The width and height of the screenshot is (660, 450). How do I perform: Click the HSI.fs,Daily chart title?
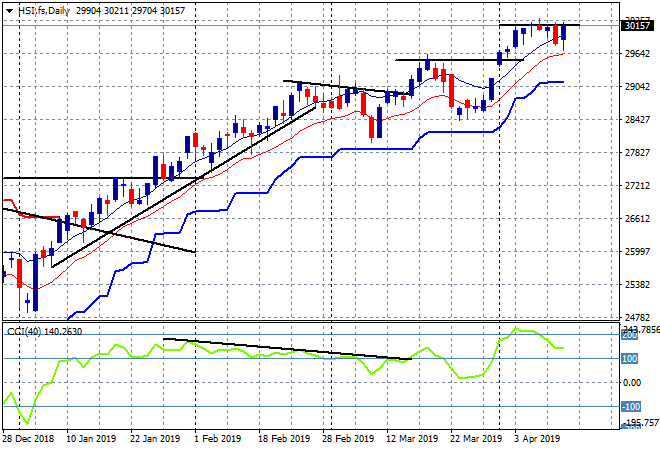[x=48, y=8]
